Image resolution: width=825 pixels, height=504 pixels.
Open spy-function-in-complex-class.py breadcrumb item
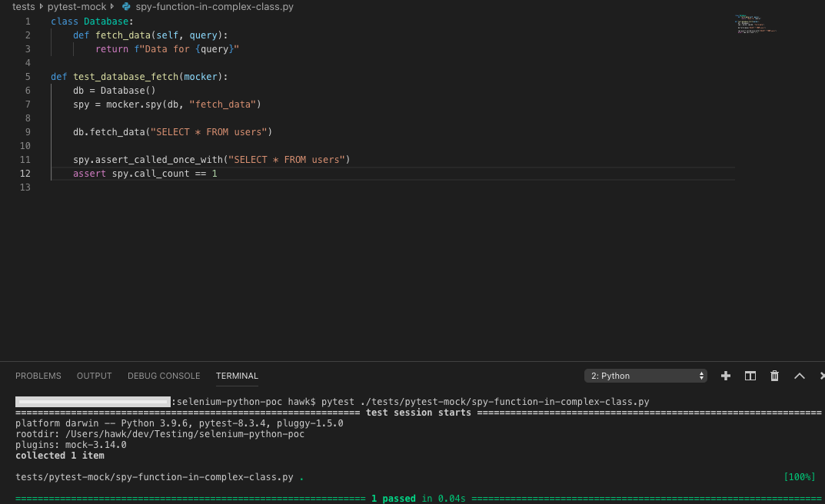[x=215, y=7]
